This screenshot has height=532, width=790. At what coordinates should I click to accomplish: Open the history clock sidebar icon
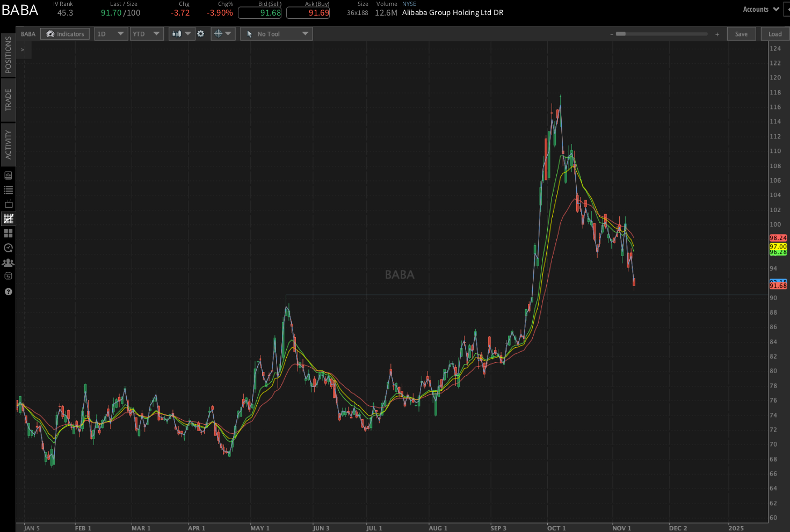[8, 248]
